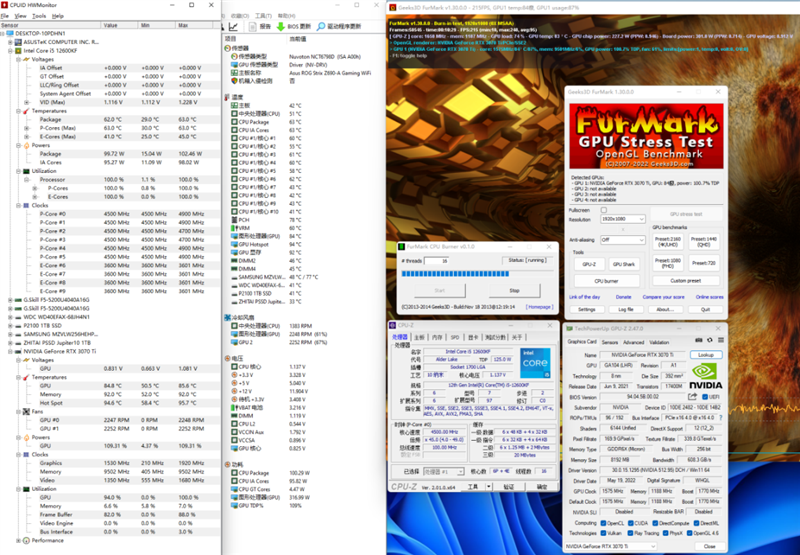The height and width of the screenshot is (555, 800).
Task: Click the FurMark GPU Stress Test banner
Action: click(646, 136)
